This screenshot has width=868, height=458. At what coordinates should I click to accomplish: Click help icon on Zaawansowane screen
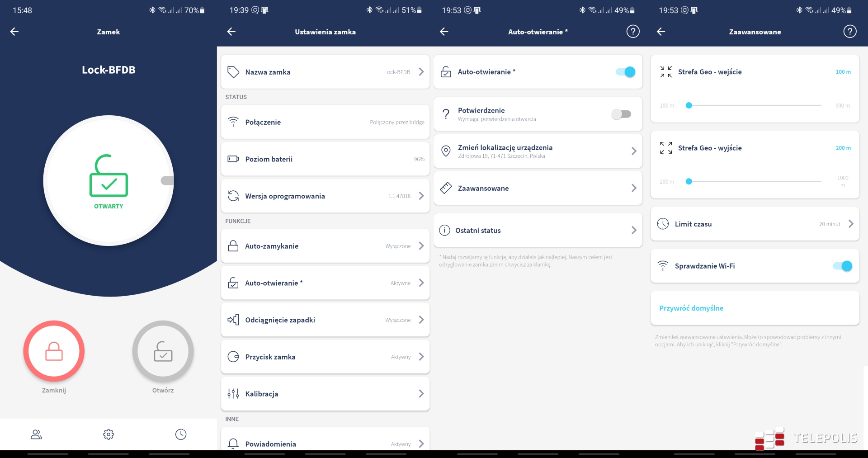pos(850,32)
